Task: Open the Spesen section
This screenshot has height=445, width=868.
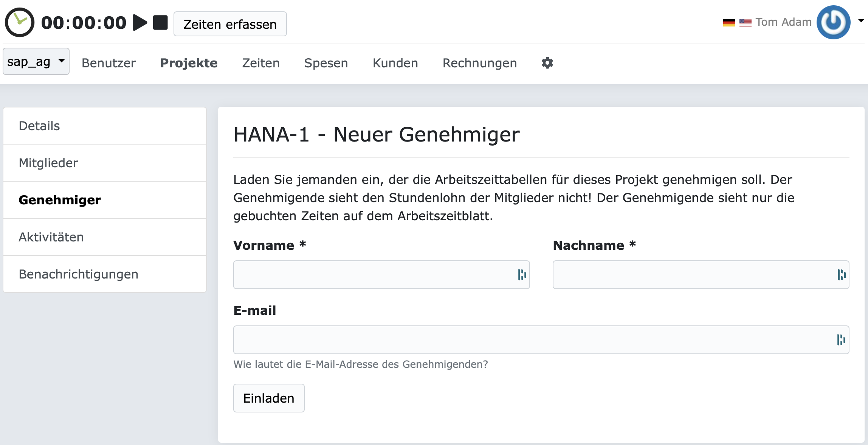Action: tap(326, 63)
